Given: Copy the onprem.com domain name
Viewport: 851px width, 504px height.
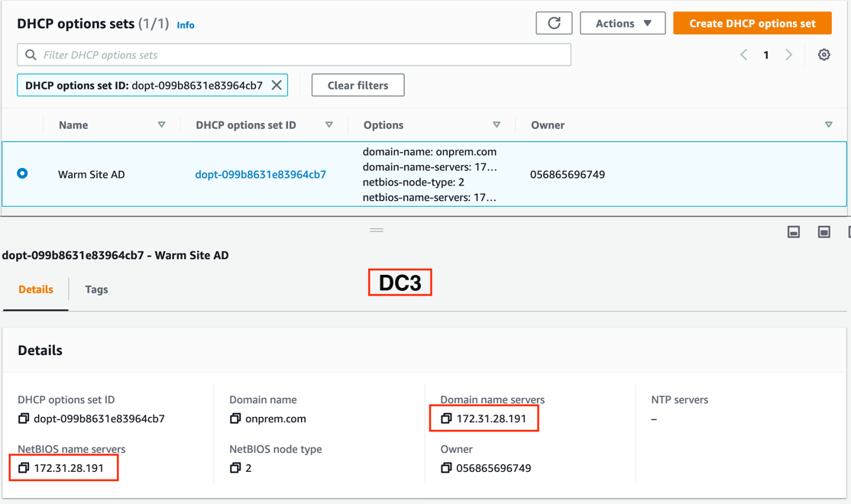Looking at the screenshot, I should [x=235, y=418].
